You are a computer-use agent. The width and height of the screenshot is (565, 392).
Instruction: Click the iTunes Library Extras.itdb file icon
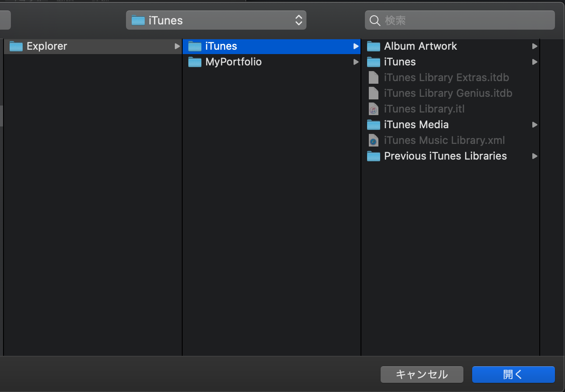374,78
